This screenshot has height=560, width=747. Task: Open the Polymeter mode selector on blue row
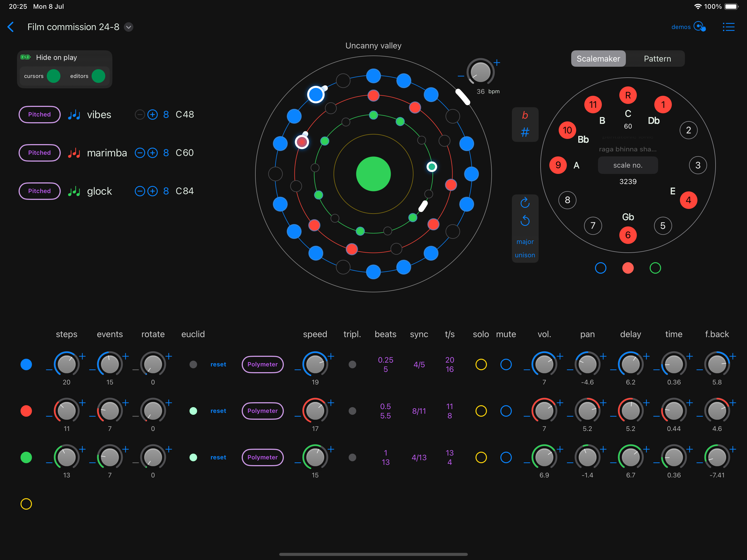pyautogui.click(x=262, y=364)
